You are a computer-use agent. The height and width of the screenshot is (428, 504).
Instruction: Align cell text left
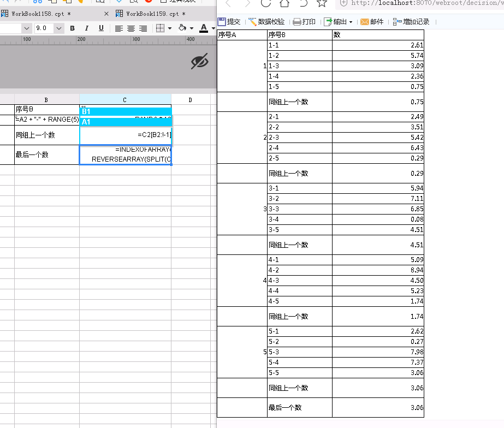[x=118, y=28]
